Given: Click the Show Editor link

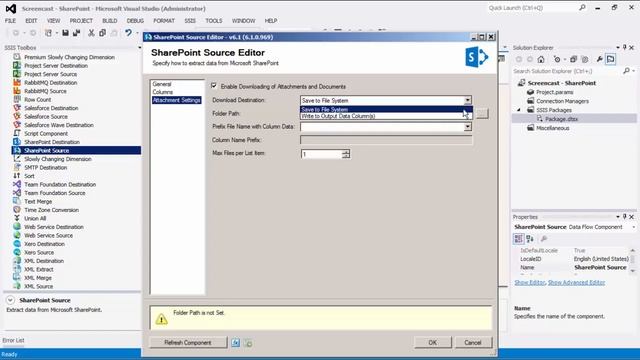Looking at the screenshot, I should pos(529,282).
